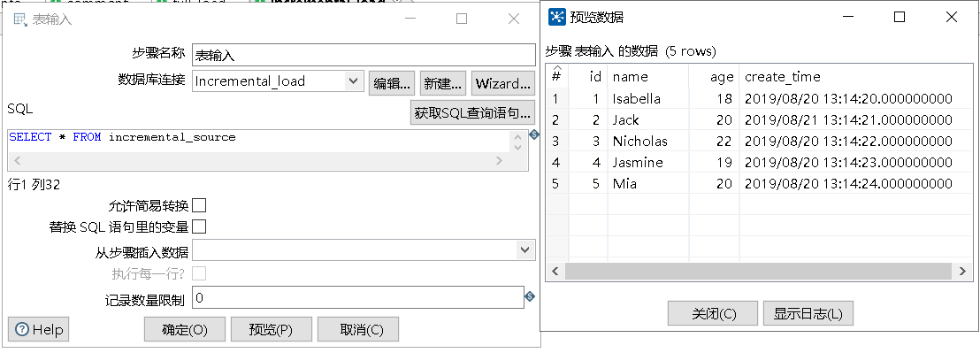Click create_time 2019/08/20 13:14:23 cell
The image size is (980, 353).
(x=855, y=163)
